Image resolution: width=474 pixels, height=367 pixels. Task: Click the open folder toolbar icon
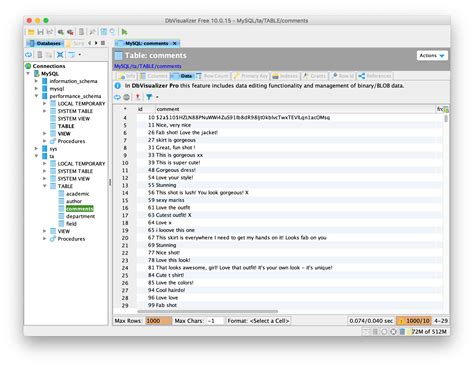pos(31,32)
